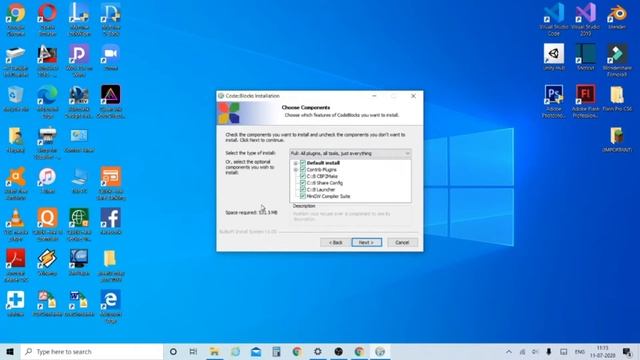Click the taskbar search box
Screen dimensions: 640x360
click(91, 352)
